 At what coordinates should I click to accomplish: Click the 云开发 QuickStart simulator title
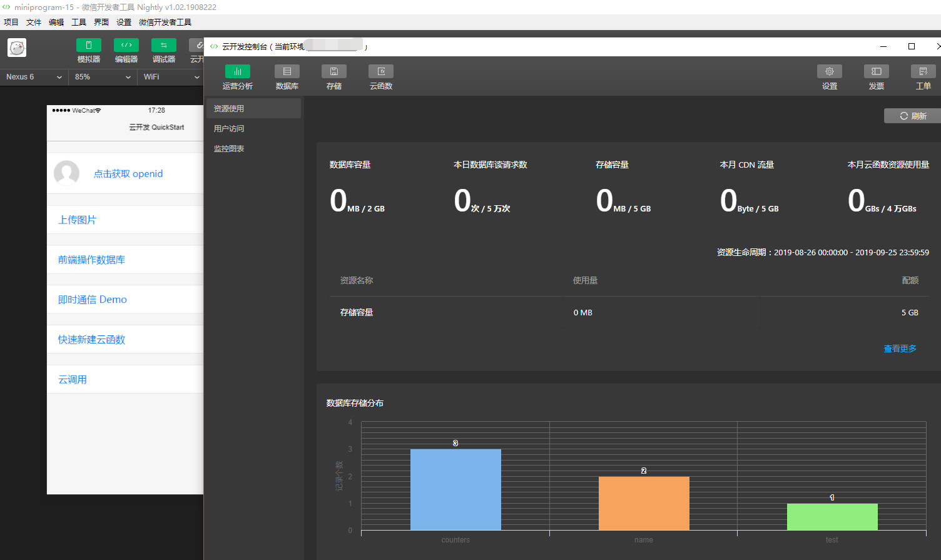(x=156, y=127)
